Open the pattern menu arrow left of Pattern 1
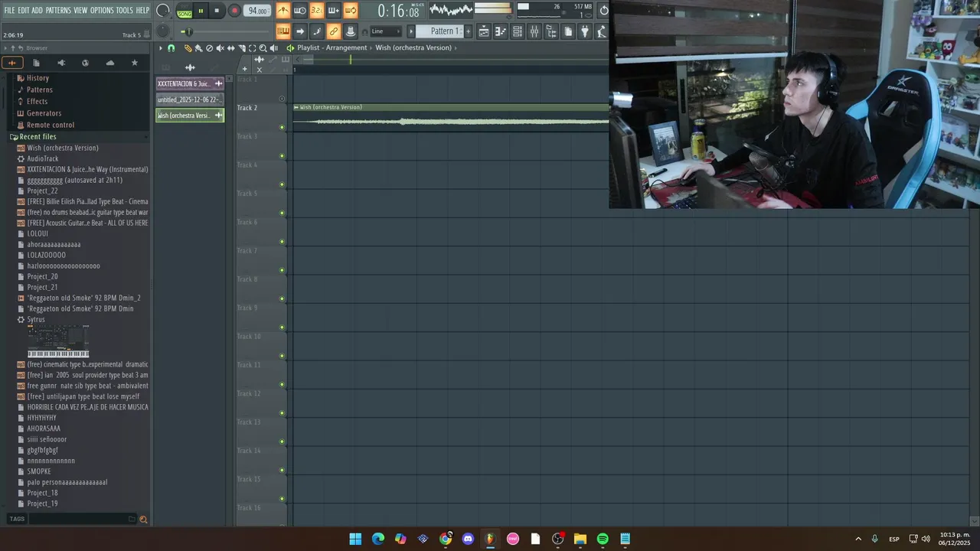 (x=411, y=31)
